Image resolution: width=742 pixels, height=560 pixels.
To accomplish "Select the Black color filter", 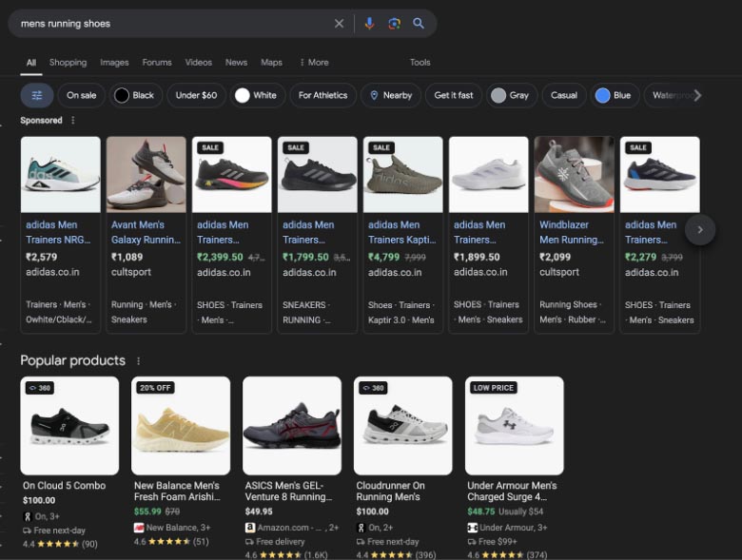I will click(x=135, y=95).
